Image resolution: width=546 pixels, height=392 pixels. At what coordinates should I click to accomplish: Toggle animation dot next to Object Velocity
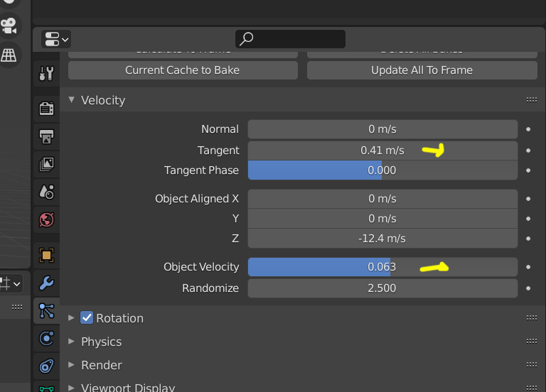coord(528,267)
